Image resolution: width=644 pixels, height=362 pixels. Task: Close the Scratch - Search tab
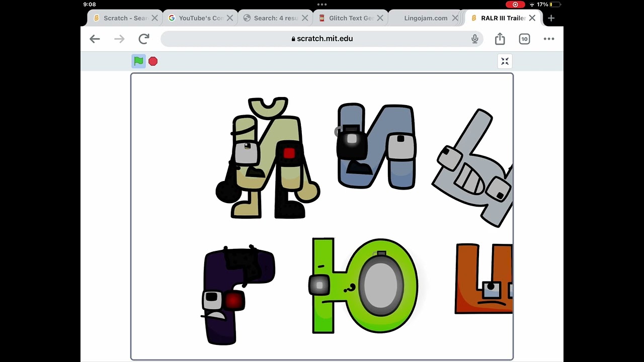[x=154, y=18]
